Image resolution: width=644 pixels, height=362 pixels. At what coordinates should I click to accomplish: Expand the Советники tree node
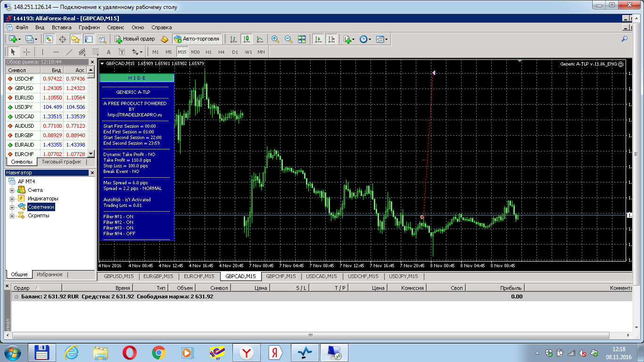[x=12, y=207]
